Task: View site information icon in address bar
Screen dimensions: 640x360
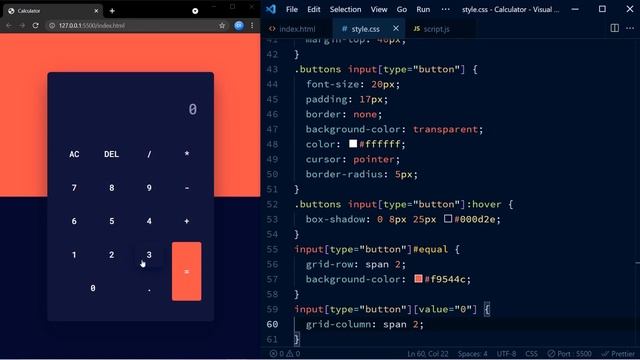Action: (52, 25)
